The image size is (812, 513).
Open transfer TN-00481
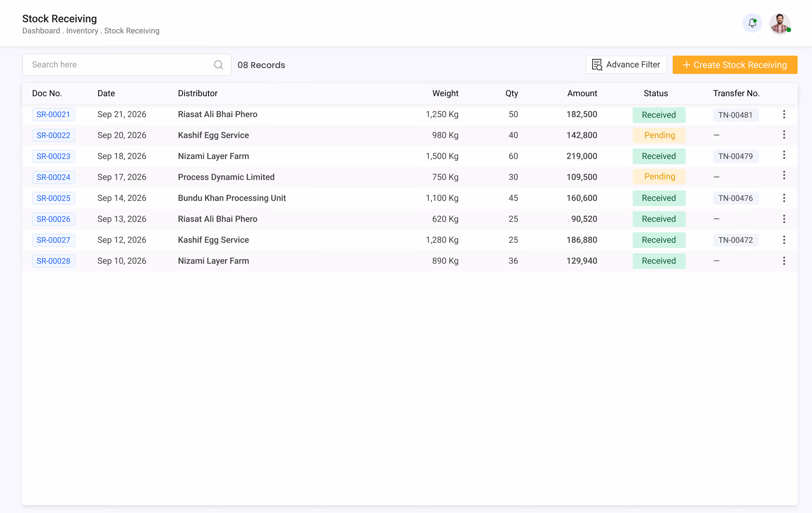click(x=735, y=115)
